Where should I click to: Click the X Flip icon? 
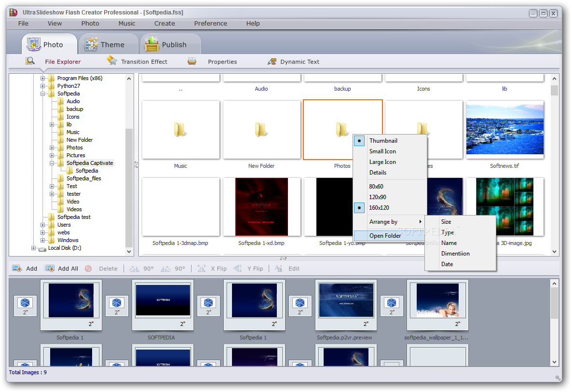pos(202,269)
